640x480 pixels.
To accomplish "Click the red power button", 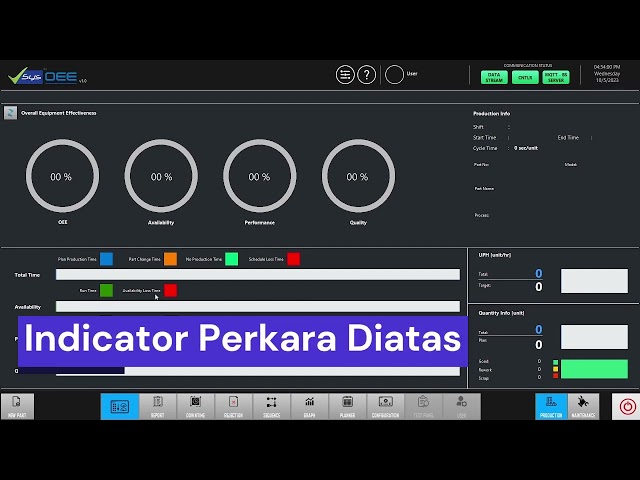I will 627,406.
